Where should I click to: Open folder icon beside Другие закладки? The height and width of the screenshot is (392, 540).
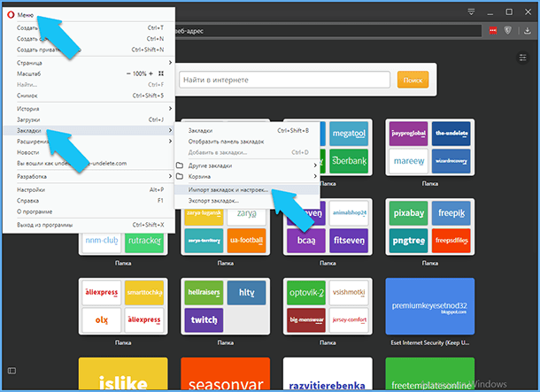coord(180,165)
